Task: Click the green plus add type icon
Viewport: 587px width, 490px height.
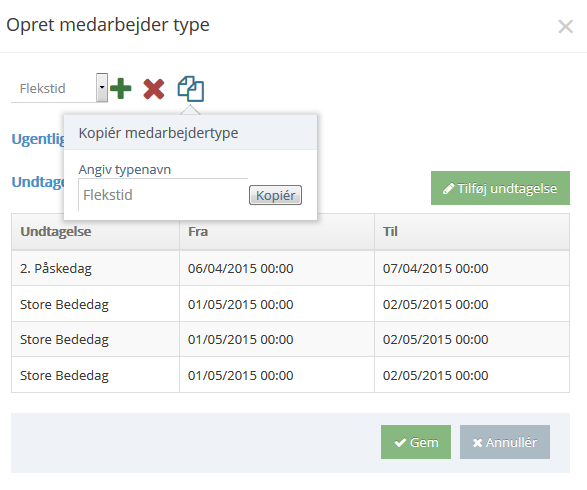Action: 121,88
